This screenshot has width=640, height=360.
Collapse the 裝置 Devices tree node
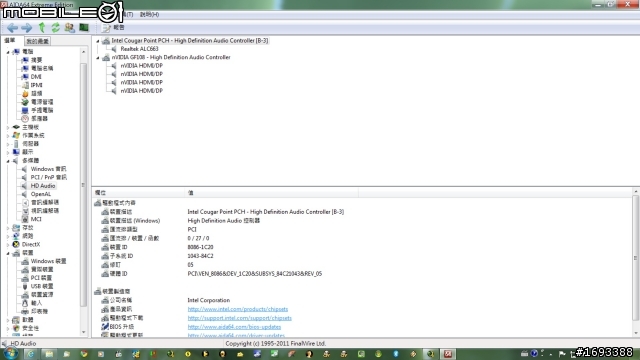pyautogui.click(x=8, y=253)
